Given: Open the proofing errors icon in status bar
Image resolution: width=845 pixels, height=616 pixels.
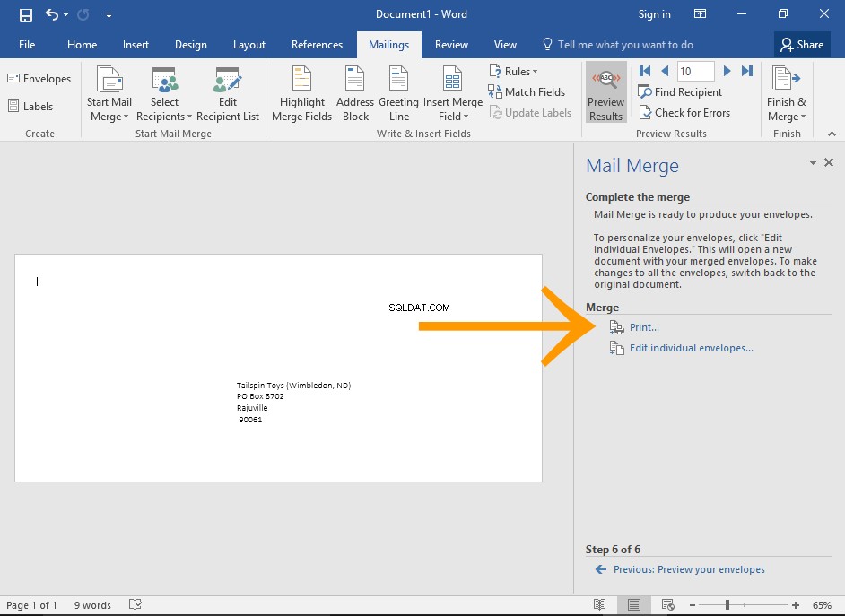Looking at the screenshot, I should (x=135, y=604).
